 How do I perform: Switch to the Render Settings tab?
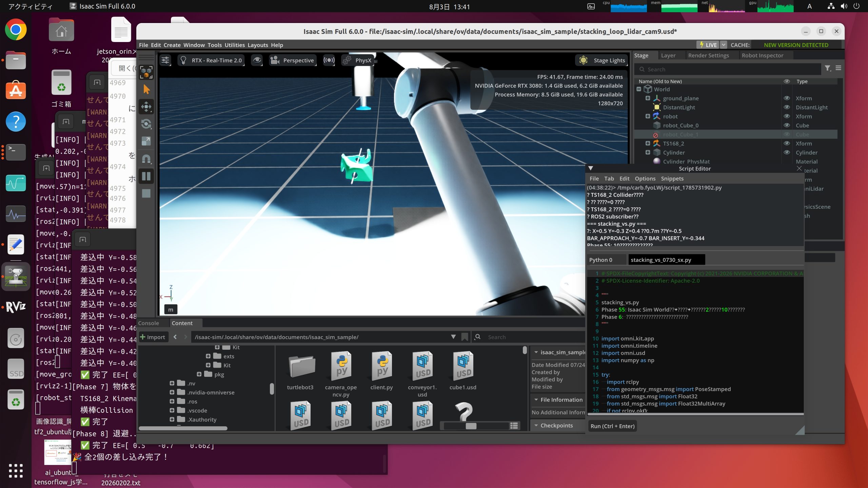click(708, 56)
